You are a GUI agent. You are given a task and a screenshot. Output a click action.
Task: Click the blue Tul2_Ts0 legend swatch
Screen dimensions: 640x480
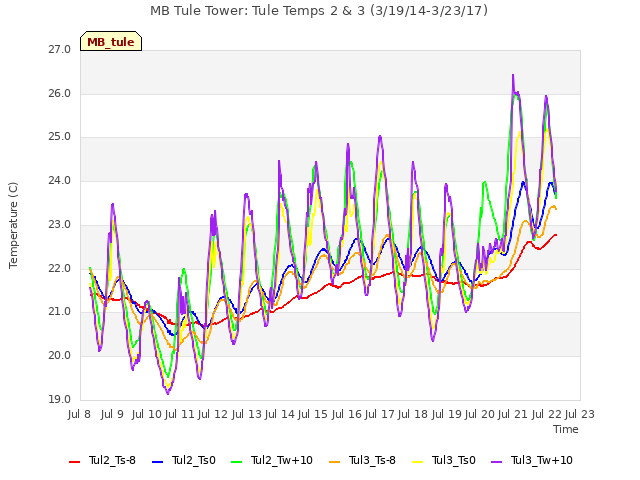(157, 462)
